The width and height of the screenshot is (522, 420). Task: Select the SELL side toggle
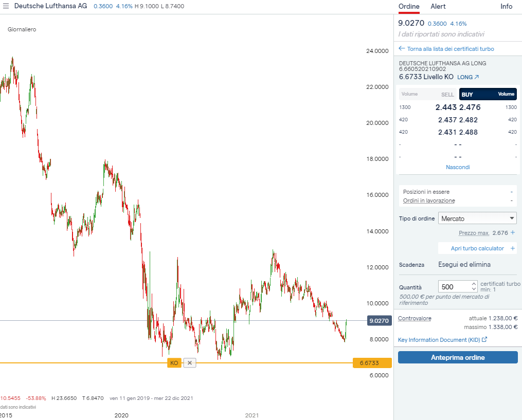[447, 95]
